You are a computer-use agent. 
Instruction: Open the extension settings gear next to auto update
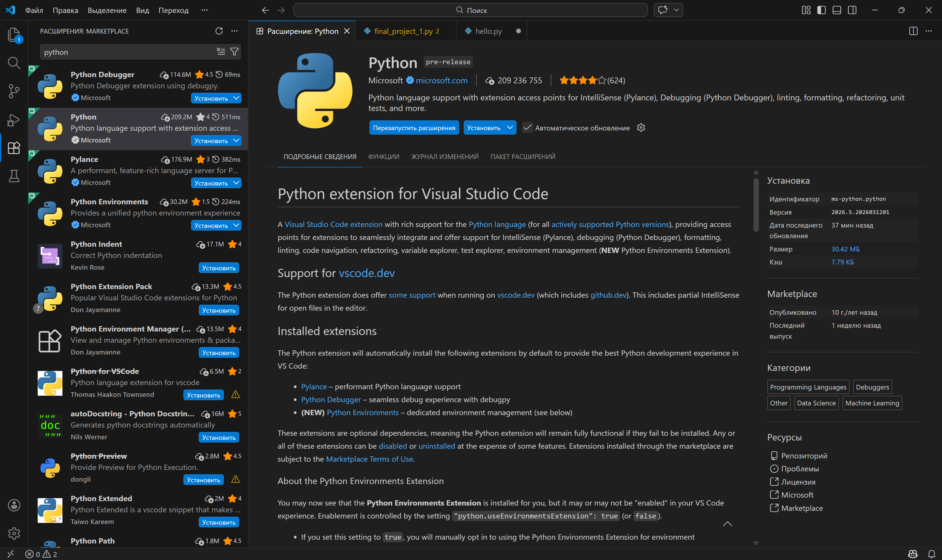(641, 127)
